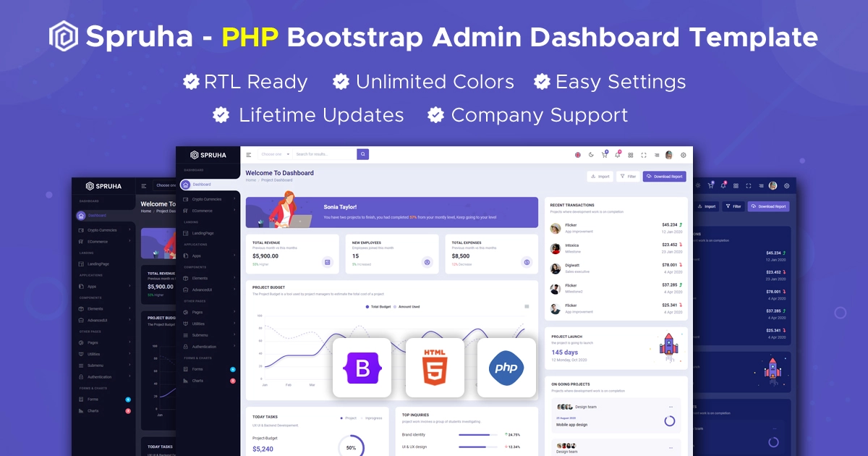This screenshot has width=868, height=456.
Task: Open Submenu in left dark sidebar
Action: tap(105, 366)
